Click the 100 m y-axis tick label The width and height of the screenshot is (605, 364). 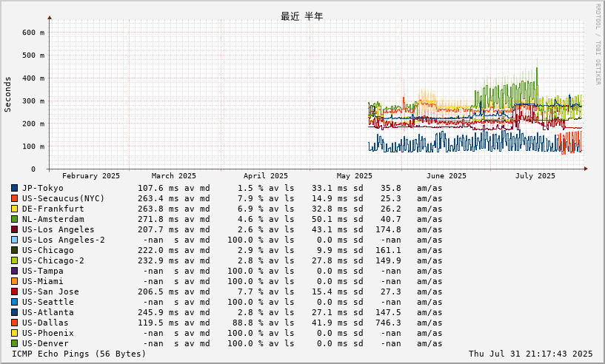pyautogui.click(x=33, y=146)
